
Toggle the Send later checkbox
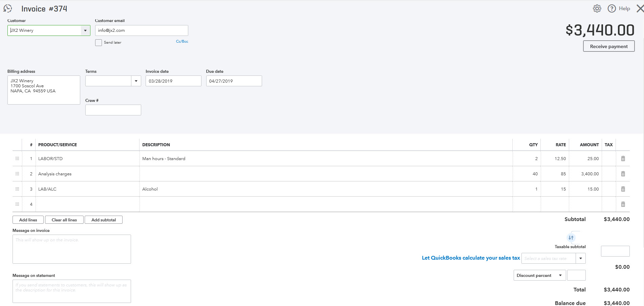(99, 43)
